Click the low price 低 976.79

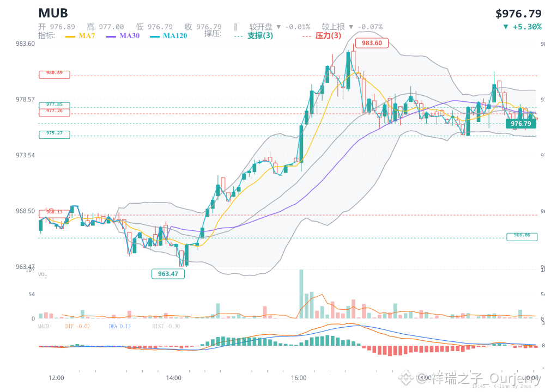154,27
